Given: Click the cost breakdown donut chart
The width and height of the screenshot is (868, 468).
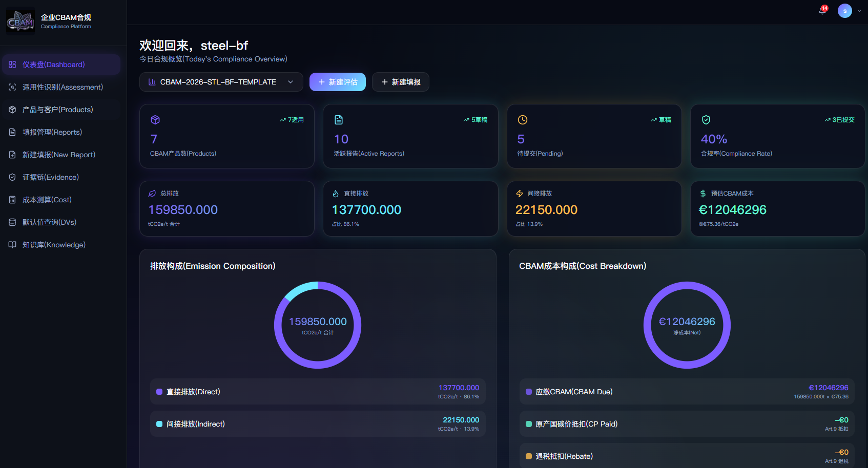Looking at the screenshot, I should (x=687, y=325).
